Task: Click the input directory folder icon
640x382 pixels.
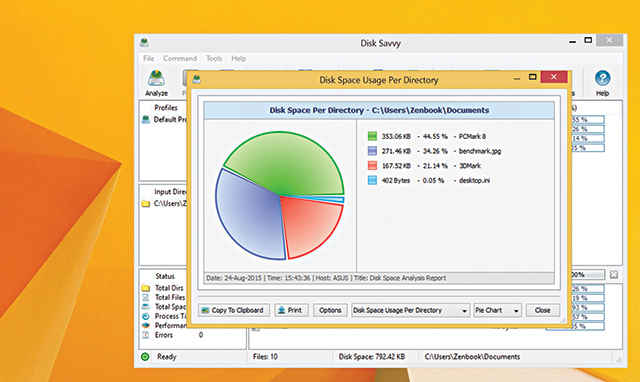Action: [x=146, y=203]
